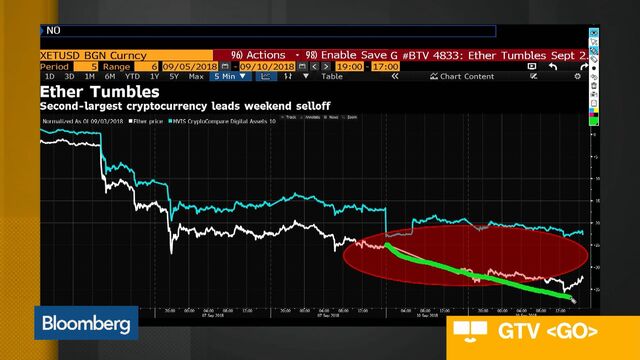The image size is (640, 360).
Task: Select the line chart type icon
Action: click(x=266, y=76)
